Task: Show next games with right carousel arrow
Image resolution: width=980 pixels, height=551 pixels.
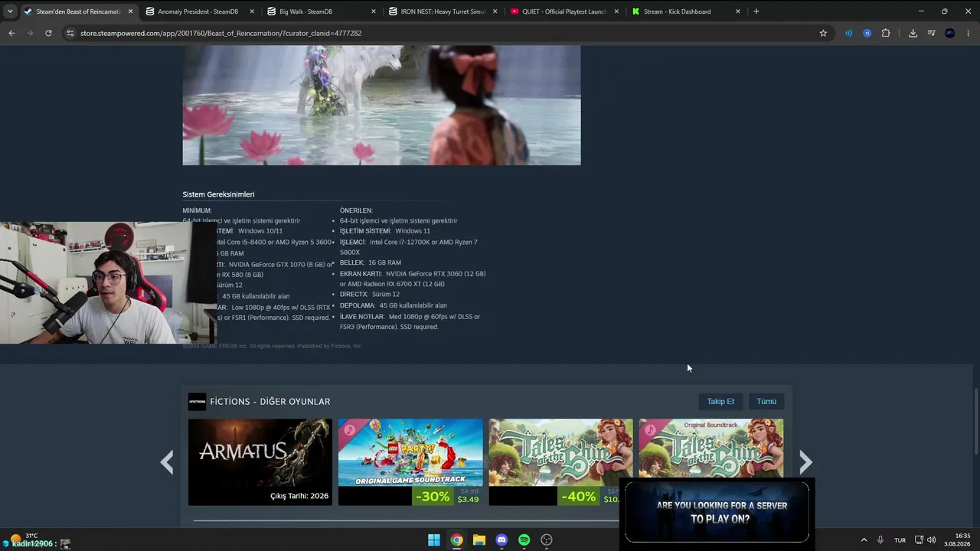Action: coord(805,462)
